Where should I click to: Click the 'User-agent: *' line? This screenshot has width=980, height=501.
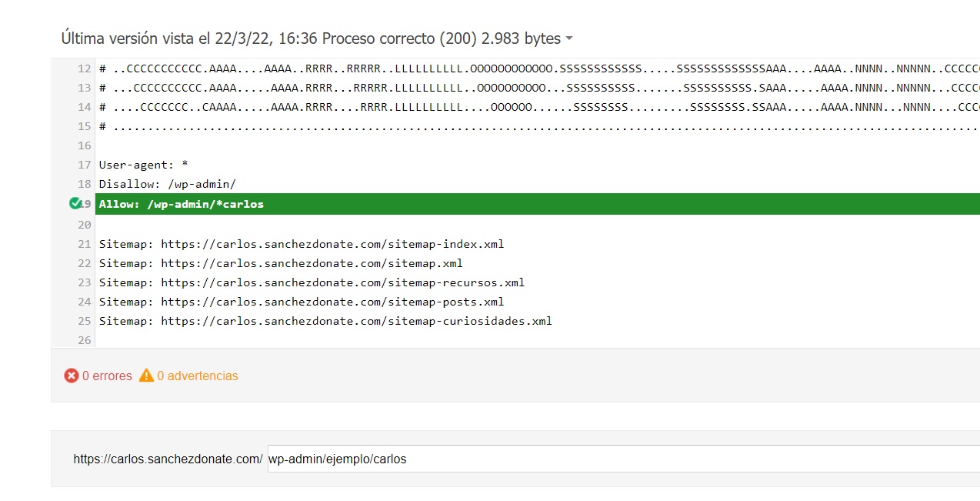143,165
